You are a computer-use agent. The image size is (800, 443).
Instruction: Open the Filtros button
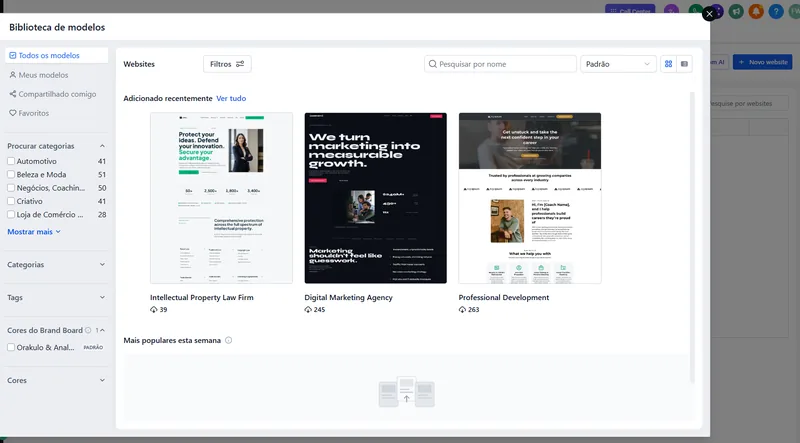[x=227, y=64]
